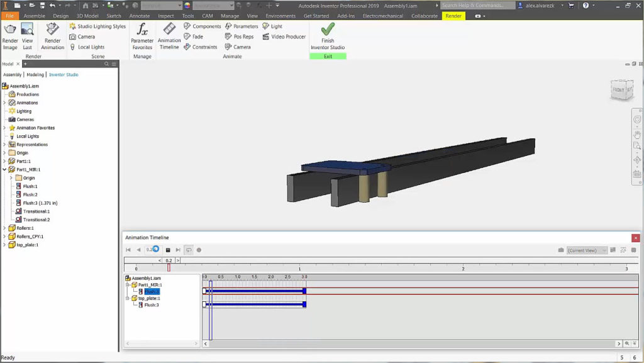
Task: Click the timeline playhead marker
Action: click(169, 267)
